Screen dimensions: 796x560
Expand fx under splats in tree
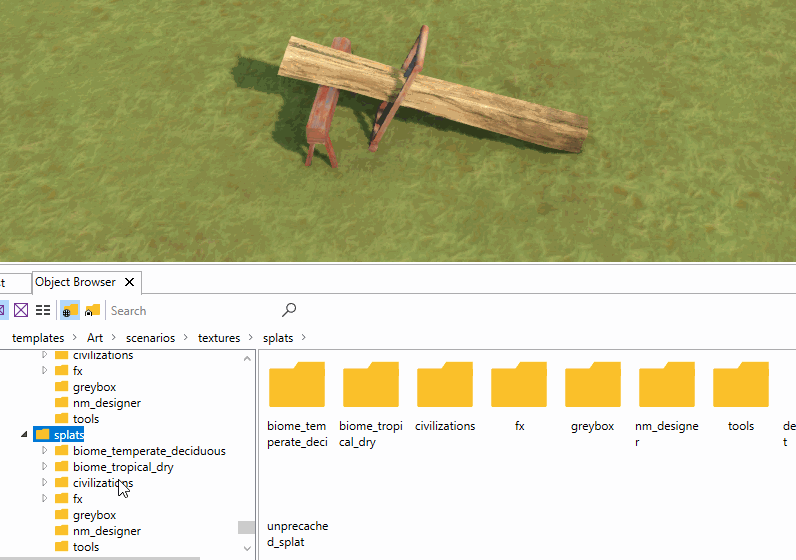45,498
